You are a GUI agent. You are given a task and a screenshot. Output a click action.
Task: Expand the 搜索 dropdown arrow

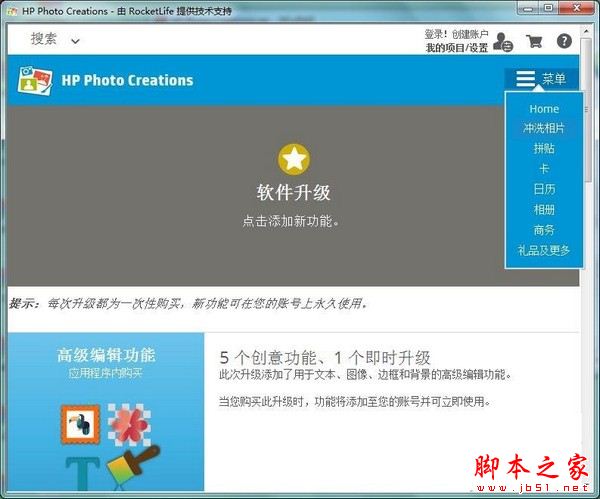pos(75,41)
